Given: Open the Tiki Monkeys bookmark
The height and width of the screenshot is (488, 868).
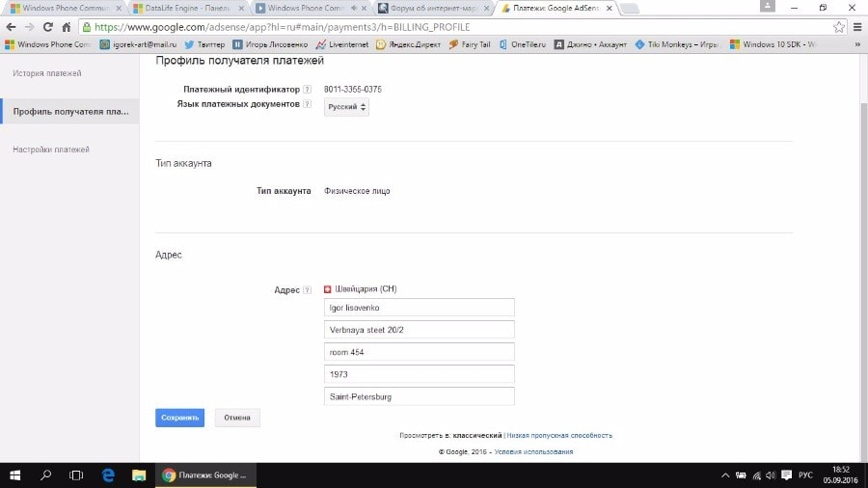Looking at the screenshot, I should pyautogui.click(x=676, y=44).
